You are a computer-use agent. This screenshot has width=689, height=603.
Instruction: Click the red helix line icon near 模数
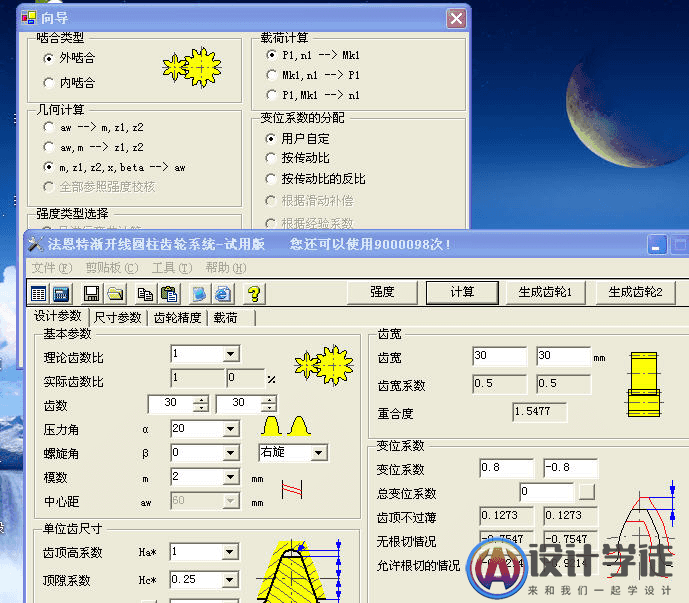[x=292, y=489]
